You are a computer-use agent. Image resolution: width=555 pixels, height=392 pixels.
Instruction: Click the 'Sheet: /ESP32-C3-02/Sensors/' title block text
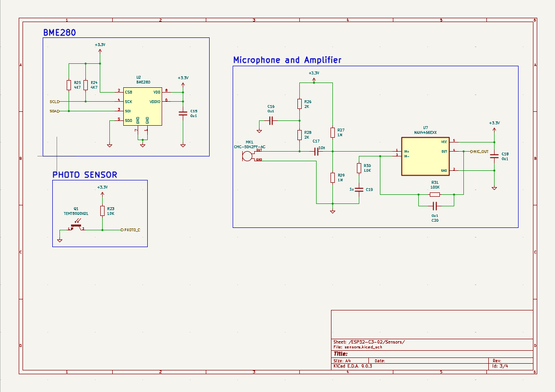pos(369,342)
